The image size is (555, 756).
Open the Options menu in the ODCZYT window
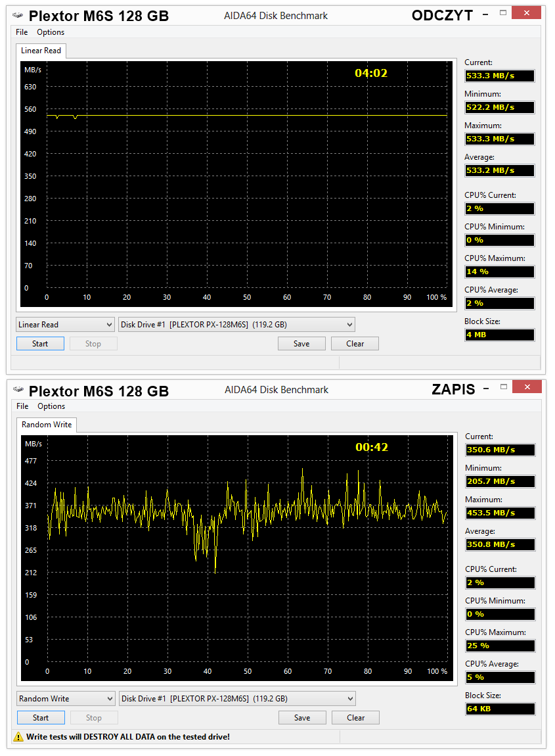[51, 32]
